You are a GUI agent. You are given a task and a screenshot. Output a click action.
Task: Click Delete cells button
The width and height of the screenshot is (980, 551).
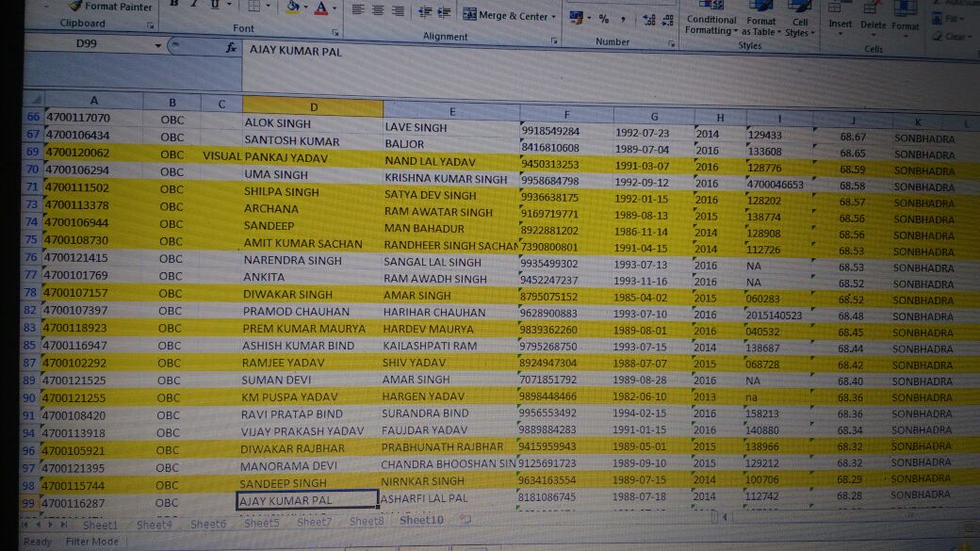873,20
